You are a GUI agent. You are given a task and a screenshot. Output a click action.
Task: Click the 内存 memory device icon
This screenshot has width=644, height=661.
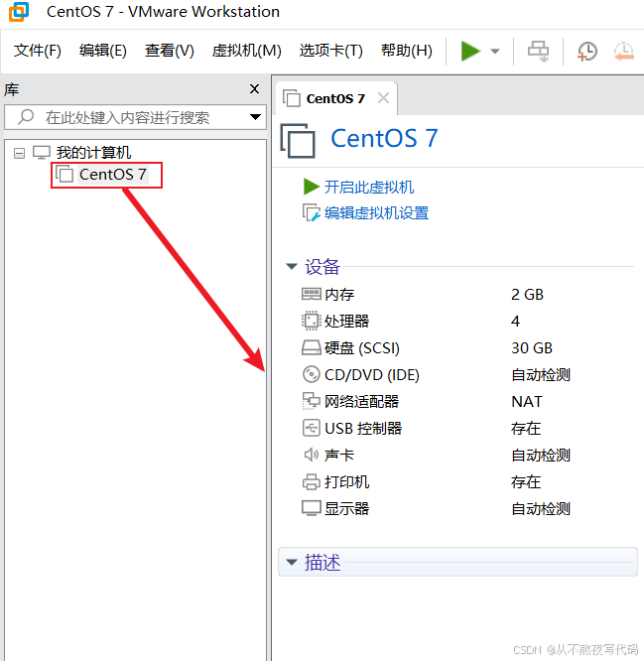tap(312, 294)
